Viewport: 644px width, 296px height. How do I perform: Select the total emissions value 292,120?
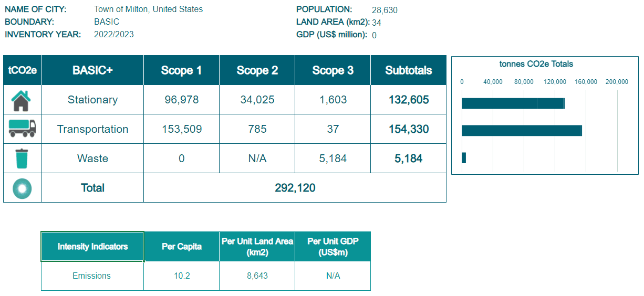point(295,188)
